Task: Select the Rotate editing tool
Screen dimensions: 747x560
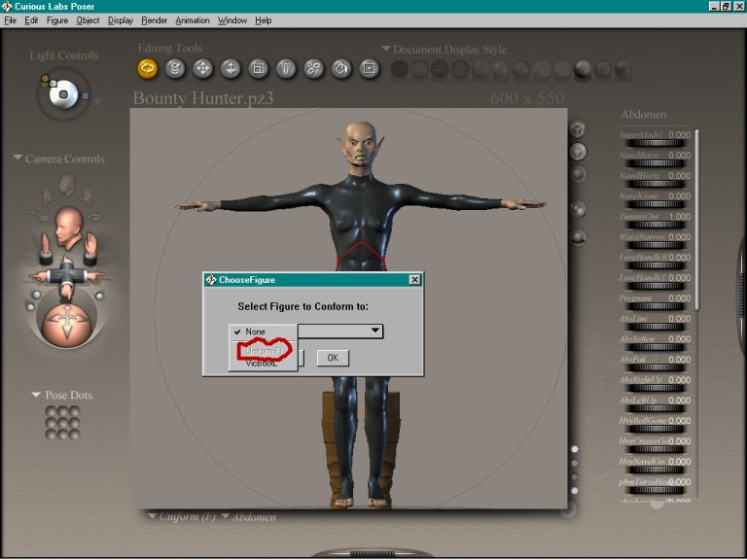Action: [x=148, y=69]
